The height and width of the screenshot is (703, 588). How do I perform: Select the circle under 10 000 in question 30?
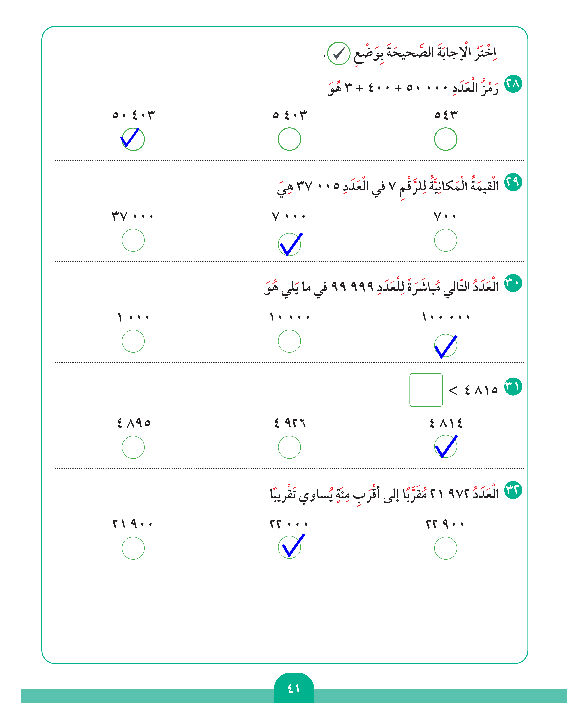coord(289,341)
